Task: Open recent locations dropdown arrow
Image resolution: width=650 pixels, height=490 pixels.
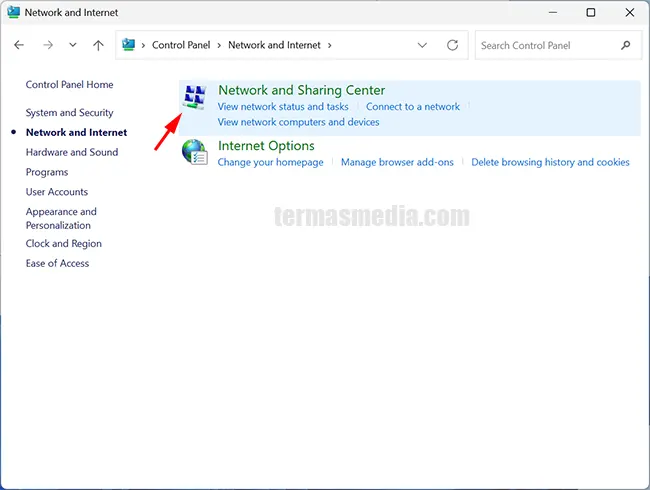Action: pos(73,45)
